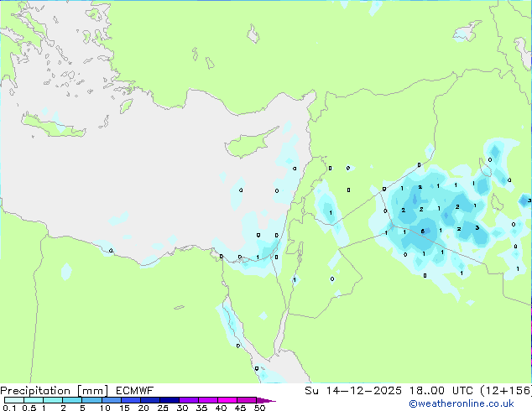The image size is (532, 411).
Task: Click the '6' precipitation value on the map
Action: tap(422, 232)
